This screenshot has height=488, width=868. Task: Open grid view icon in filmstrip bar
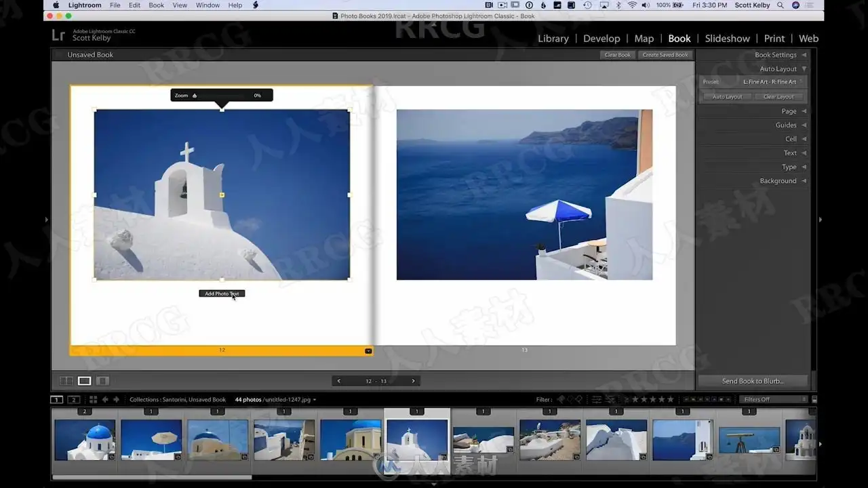point(94,400)
